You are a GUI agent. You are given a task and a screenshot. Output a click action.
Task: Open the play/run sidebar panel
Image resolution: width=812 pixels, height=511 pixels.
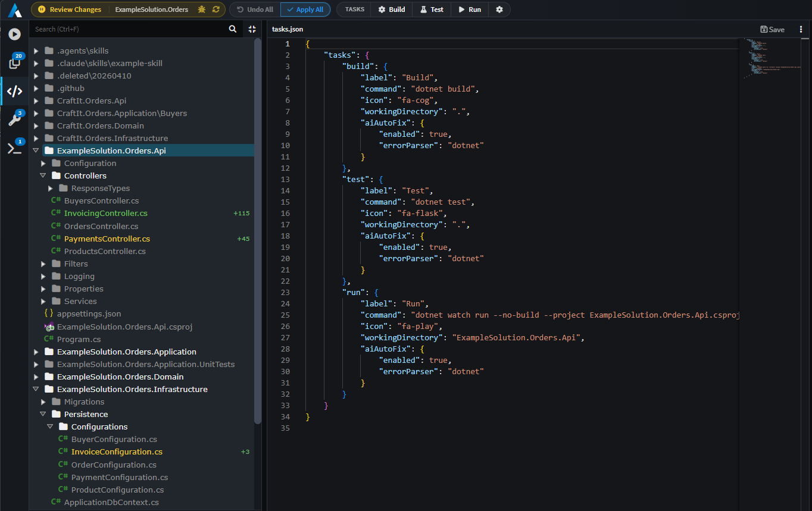click(x=14, y=35)
